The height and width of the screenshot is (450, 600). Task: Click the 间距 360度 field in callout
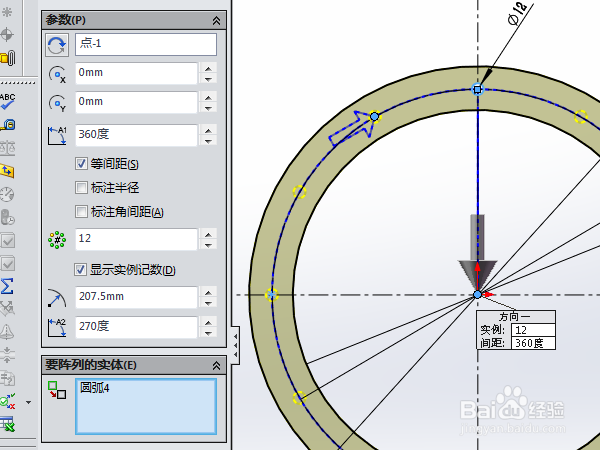(533, 343)
